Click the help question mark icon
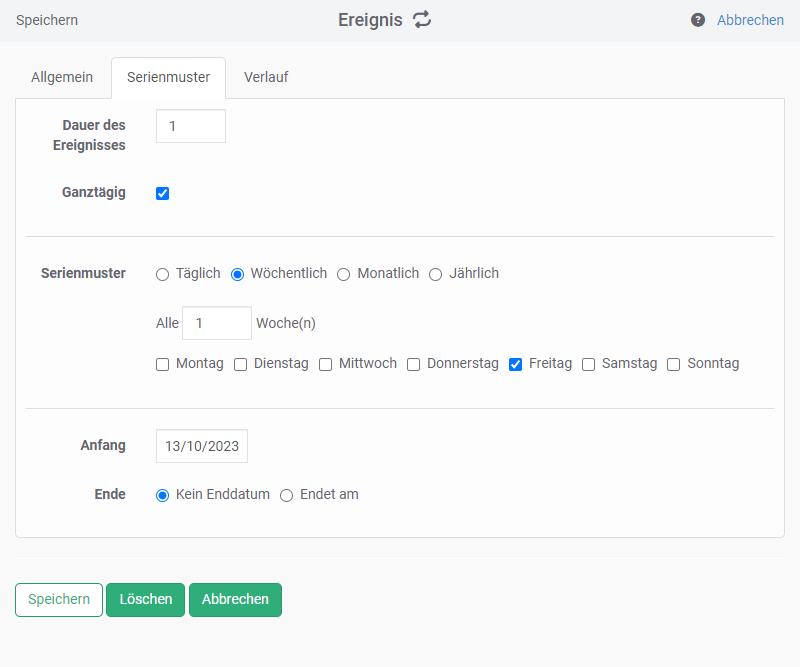The width and height of the screenshot is (800, 667). coord(698,20)
